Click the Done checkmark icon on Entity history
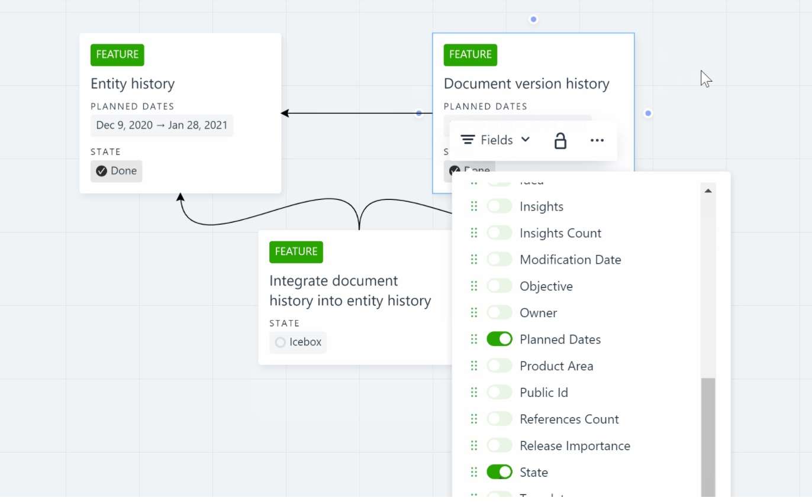Image resolution: width=812 pixels, height=504 pixels. [x=101, y=171]
